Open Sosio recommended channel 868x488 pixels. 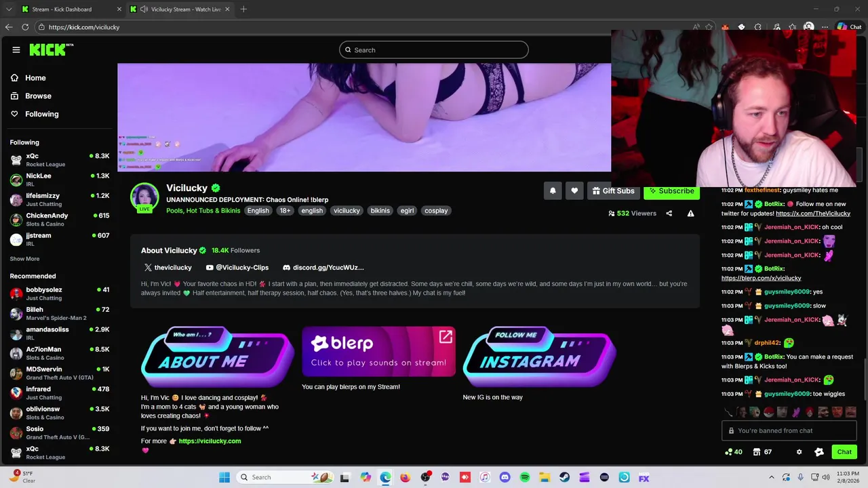click(59, 432)
